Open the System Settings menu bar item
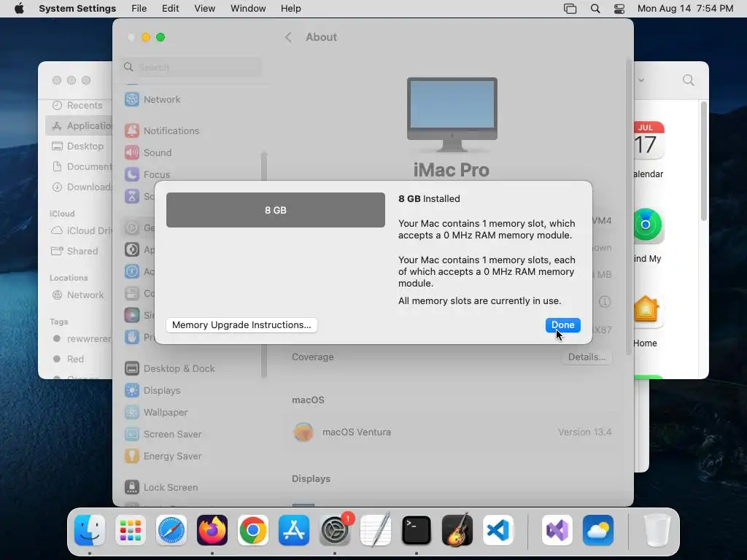The width and height of the screenshot is (747, 560). [77, 9]
